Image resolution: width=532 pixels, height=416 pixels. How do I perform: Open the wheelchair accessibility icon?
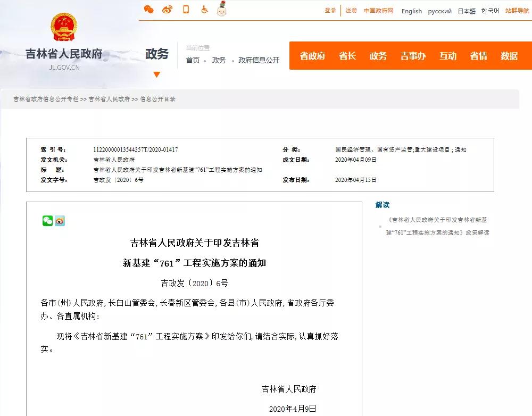pos(204,10)
